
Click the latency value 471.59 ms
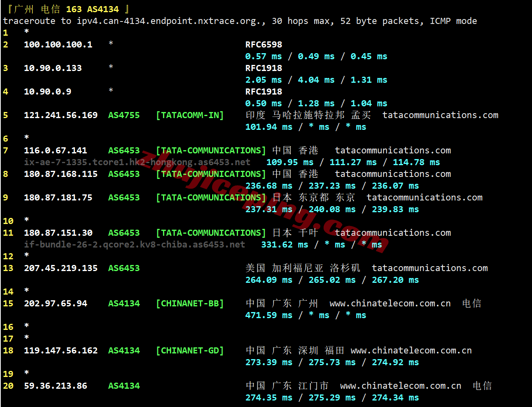269,315
